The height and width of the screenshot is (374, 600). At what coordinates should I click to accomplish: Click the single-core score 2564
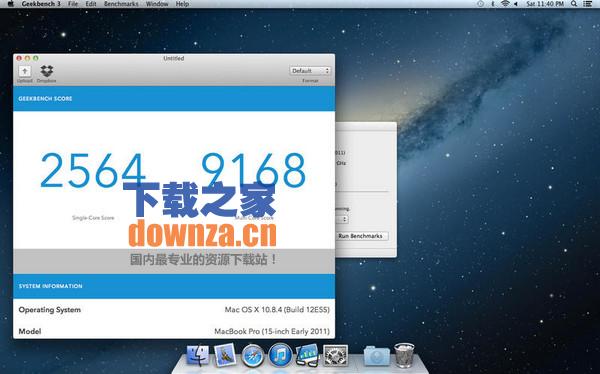coord(93,171)
